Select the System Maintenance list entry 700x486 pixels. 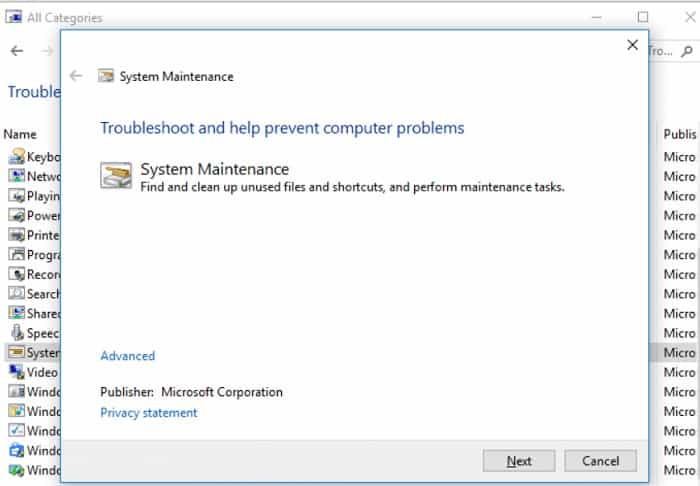click(x=33, y=353)
